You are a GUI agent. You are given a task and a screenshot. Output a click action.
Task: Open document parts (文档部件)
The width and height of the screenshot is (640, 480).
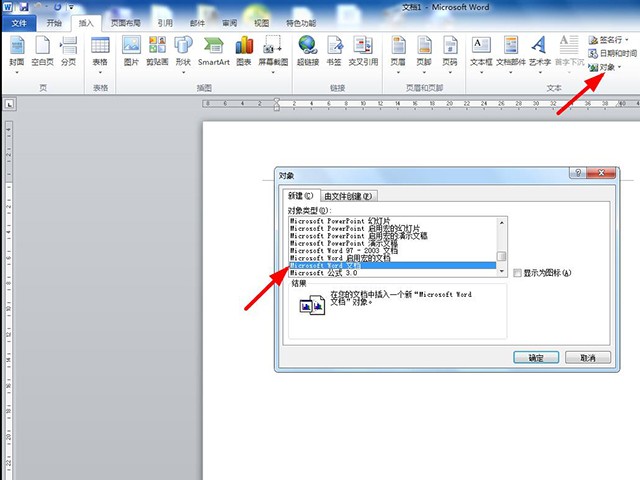coord(511,51)
